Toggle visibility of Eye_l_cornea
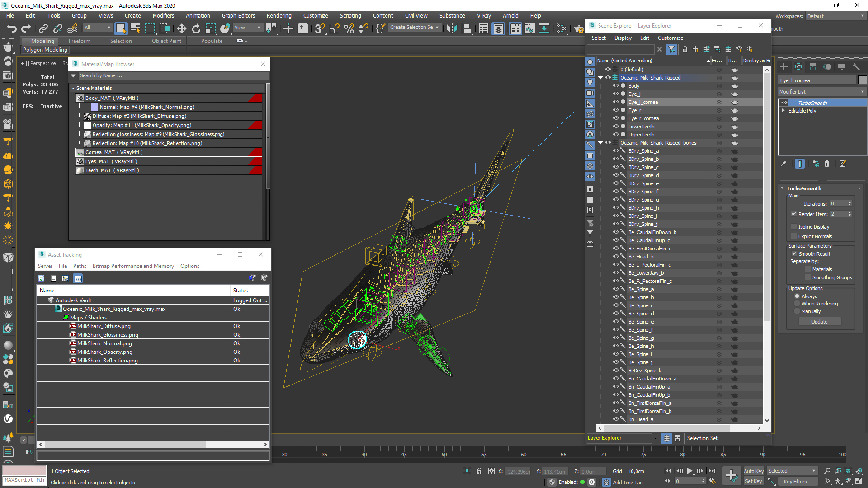The width and height of the screenshot is (868, 488). click(616, 102)
